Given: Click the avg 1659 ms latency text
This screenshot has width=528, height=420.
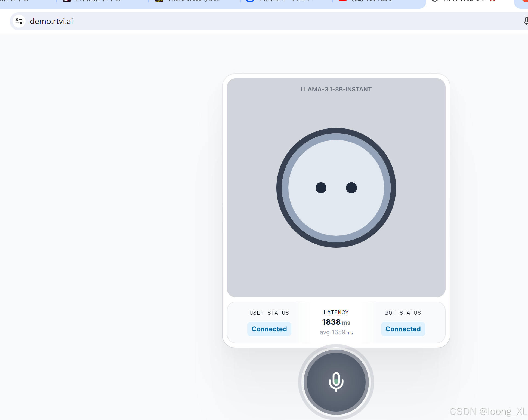Looking at the screenshot, I should pyautogui.click(x=336, y=332).
